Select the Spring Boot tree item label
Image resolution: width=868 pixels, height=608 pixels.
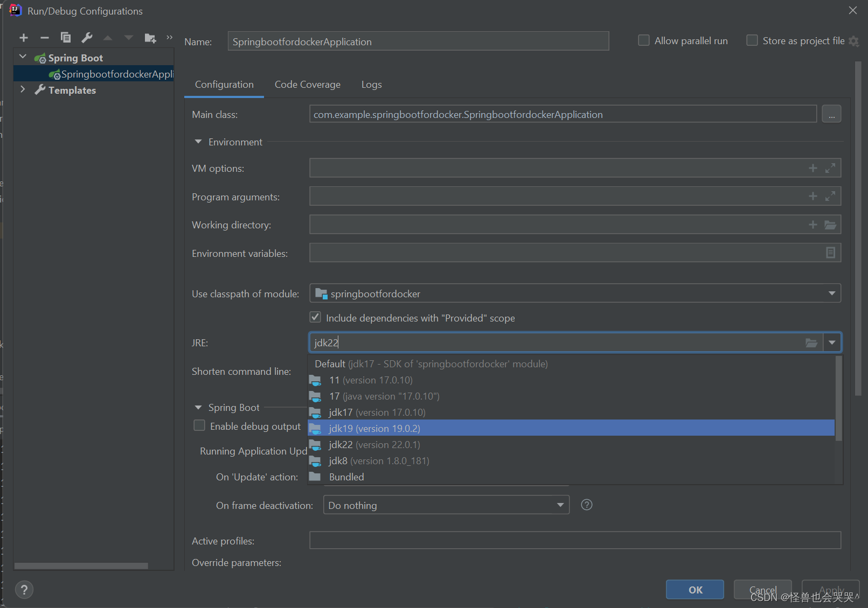[x=75, y=58]
